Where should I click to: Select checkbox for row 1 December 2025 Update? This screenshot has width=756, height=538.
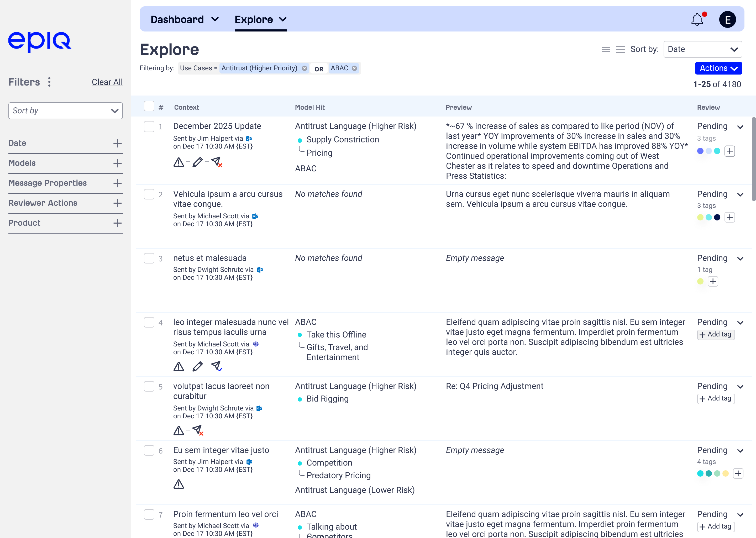[x=149, y=126]
